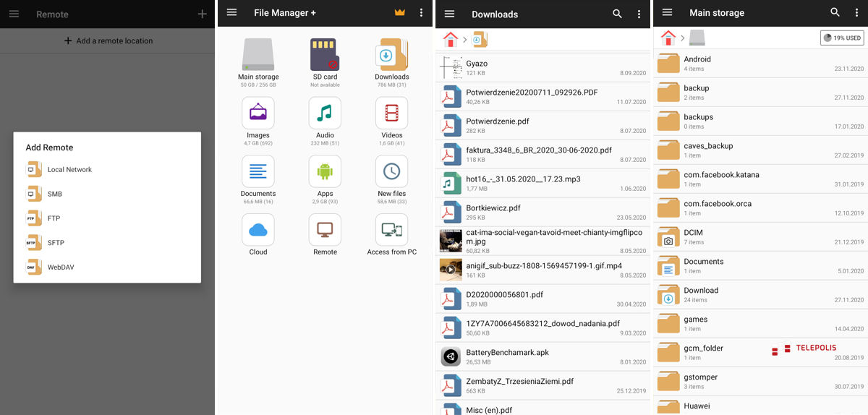Image resolution: width=868 pixels, height=415 pixels.
Task: Open the Videos category icon
Action: [x=391, y=113]
